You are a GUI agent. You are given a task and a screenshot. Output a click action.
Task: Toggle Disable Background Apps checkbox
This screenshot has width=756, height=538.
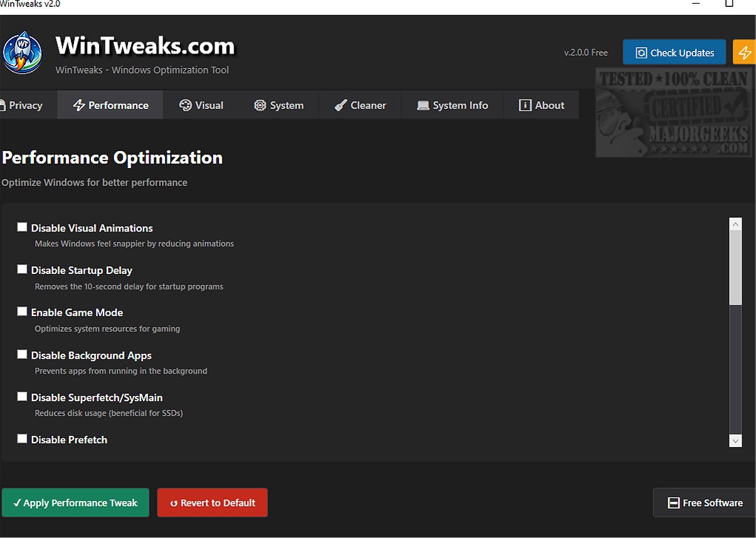click(x=23, y=354)
